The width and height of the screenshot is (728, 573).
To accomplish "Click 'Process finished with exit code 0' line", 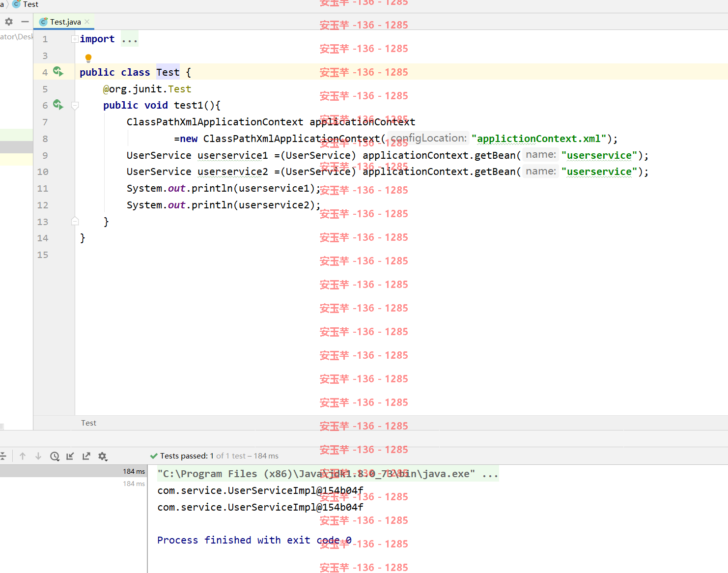I will [x=254, y=540].
